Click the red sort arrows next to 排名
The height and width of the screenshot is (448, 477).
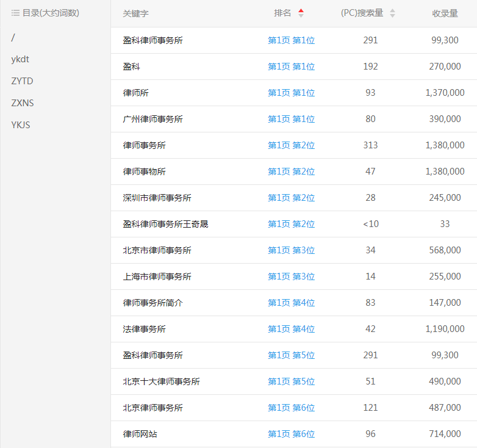point(301,13)
